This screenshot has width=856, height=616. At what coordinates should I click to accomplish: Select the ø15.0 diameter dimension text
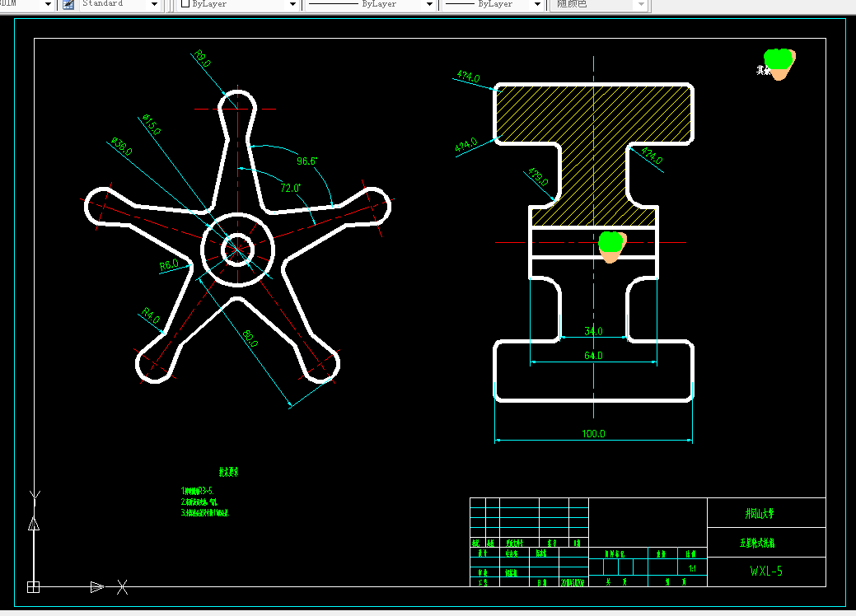coord(152,124)
